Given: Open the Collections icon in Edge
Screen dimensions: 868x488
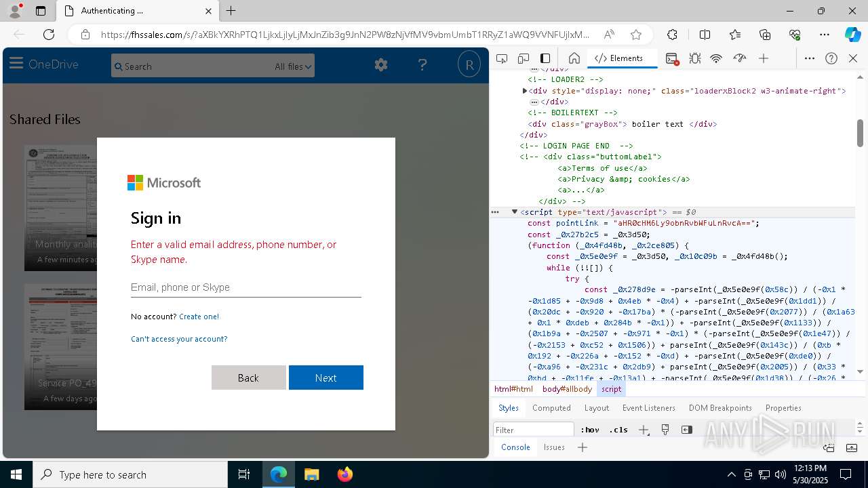Looking at the screenshot, I should click(x=765, y=35).
